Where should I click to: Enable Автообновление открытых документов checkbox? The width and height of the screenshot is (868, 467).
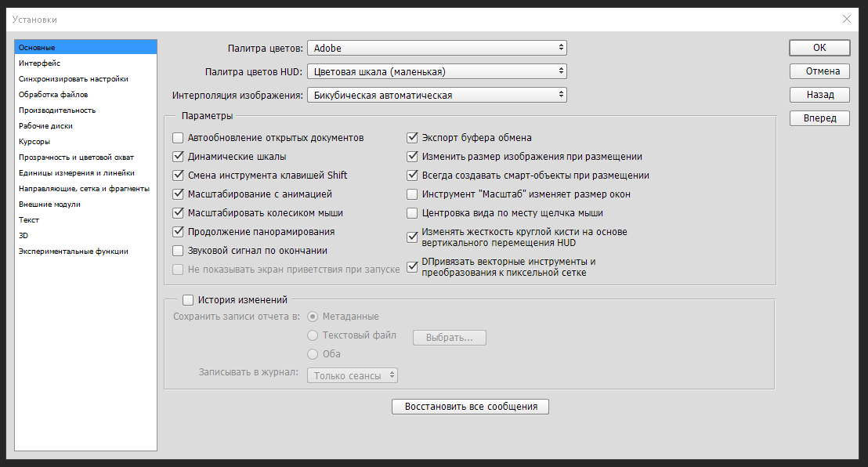[x=178, y=137]
